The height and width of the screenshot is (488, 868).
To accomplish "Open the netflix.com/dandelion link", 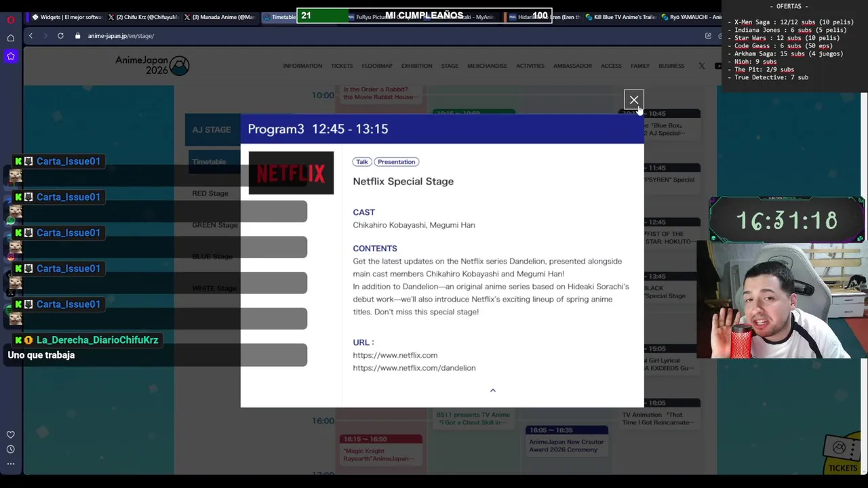I will [414, 368].
